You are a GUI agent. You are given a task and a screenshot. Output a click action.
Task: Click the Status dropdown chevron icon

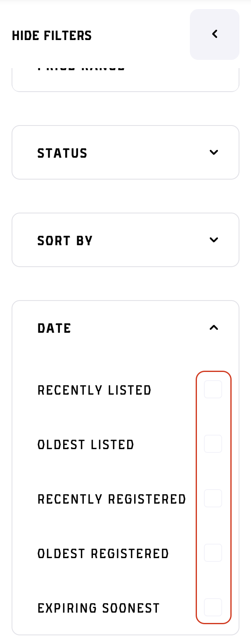point(214,152)
